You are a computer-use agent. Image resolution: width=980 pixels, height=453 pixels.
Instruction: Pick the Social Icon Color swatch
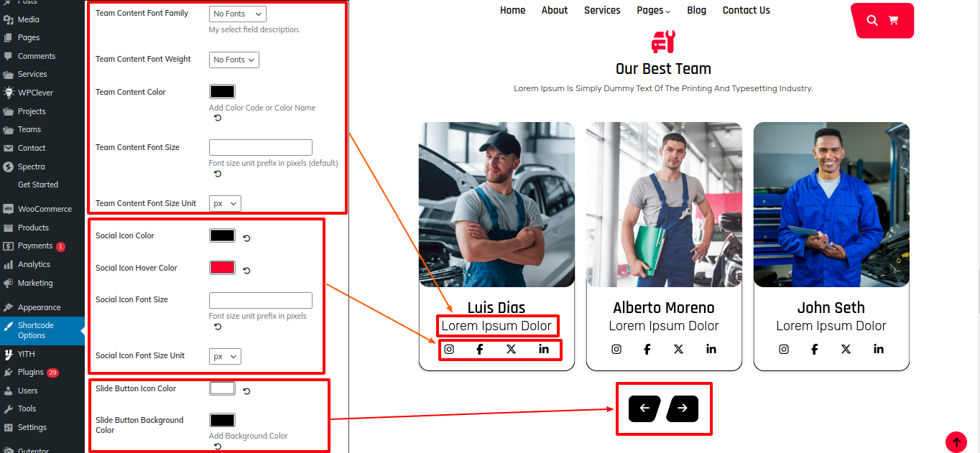[222, 235]
